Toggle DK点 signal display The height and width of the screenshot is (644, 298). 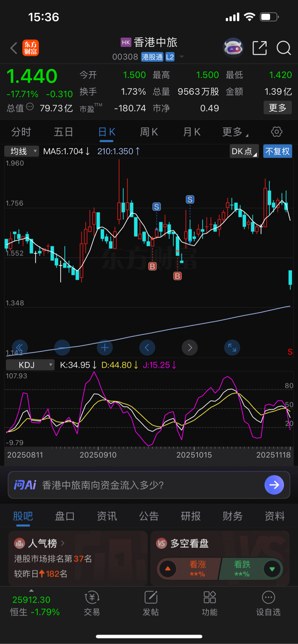point(244,151)
